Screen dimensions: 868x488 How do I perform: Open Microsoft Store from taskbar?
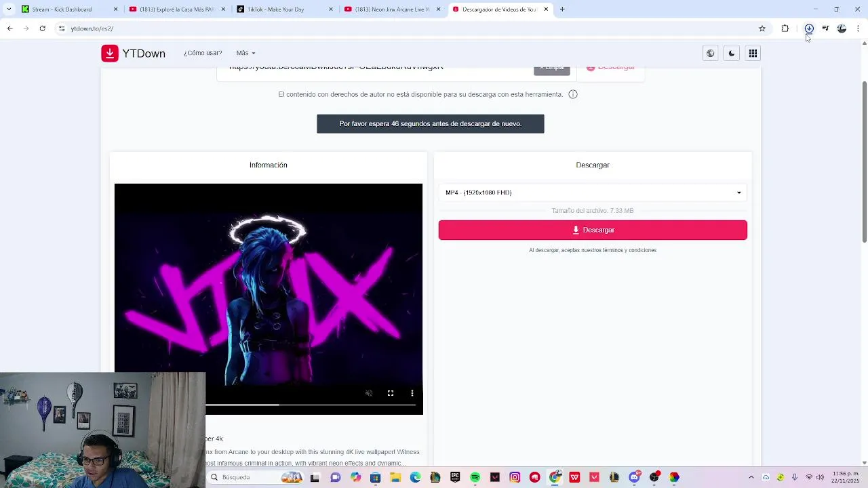[x=375, y=477]
